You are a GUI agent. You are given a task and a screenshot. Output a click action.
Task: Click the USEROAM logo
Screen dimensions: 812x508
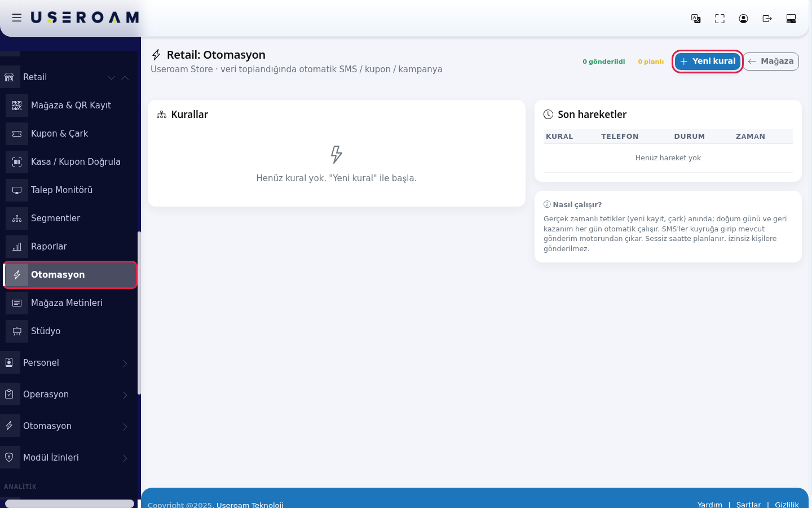click(85, 18)
